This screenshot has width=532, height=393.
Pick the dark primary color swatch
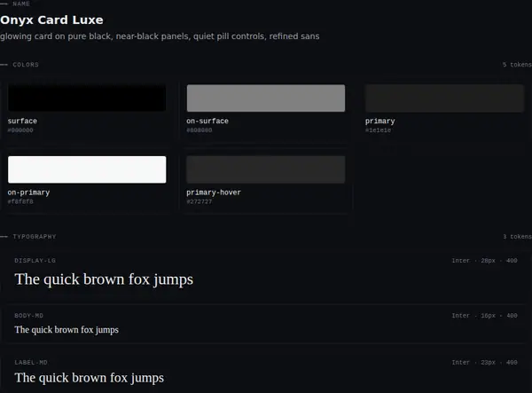tap(444, 98)
